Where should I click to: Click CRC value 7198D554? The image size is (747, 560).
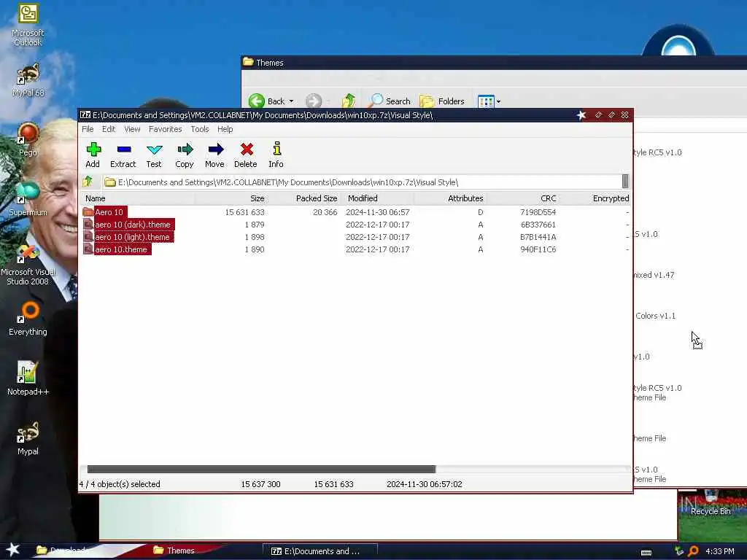pyautogui.click(x=538, y=212)
